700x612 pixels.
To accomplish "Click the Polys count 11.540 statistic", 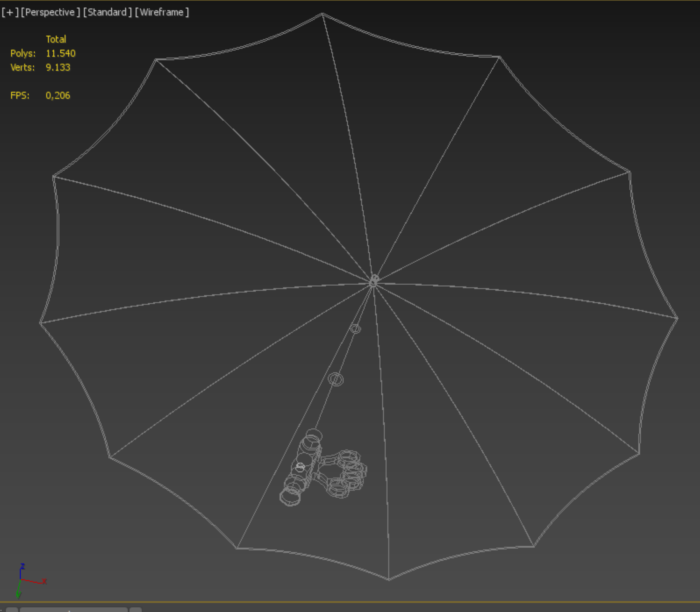I will click(x=60, y=53).
